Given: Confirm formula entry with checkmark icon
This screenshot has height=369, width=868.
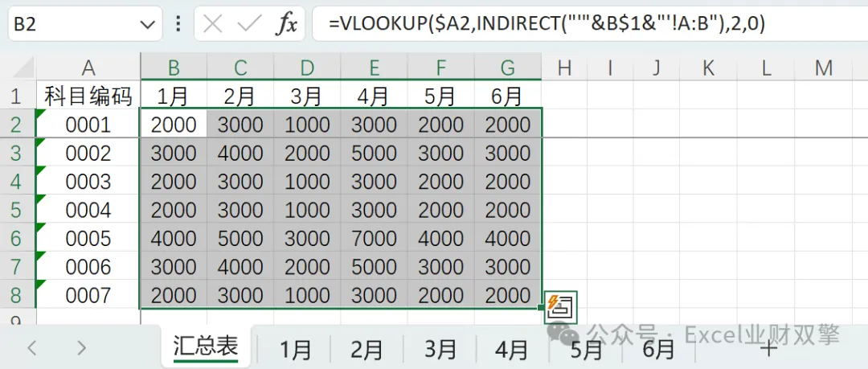Looking at the screenshot, I should pos(250,24).
